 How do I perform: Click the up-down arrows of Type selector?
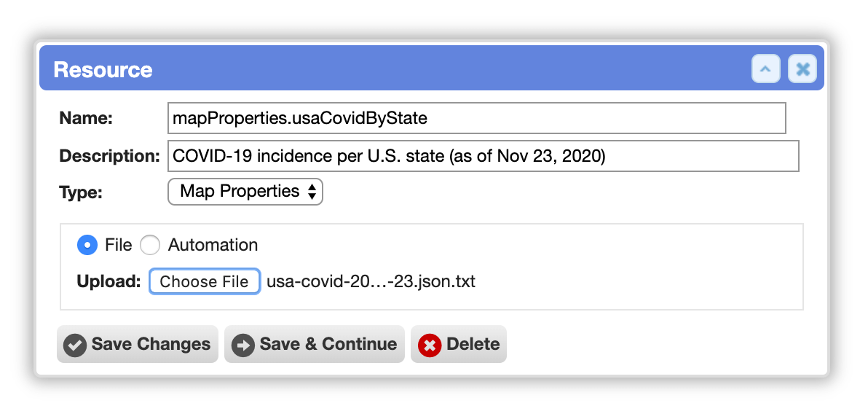(312, 192)
